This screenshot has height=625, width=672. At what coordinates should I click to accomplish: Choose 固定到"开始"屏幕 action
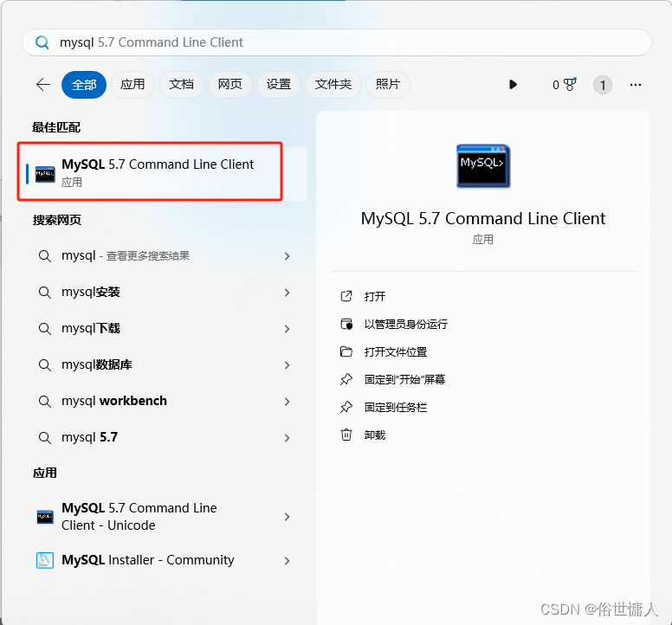[x=404, y=379]
